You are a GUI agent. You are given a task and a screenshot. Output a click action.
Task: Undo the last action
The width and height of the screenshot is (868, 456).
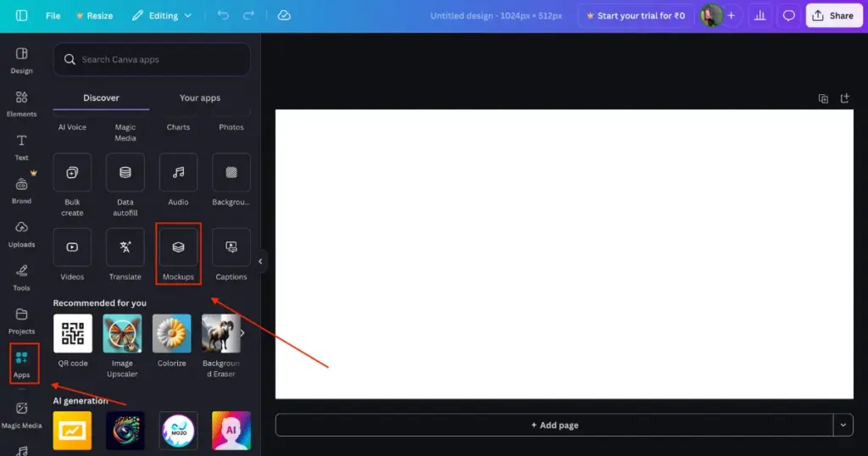223,15
